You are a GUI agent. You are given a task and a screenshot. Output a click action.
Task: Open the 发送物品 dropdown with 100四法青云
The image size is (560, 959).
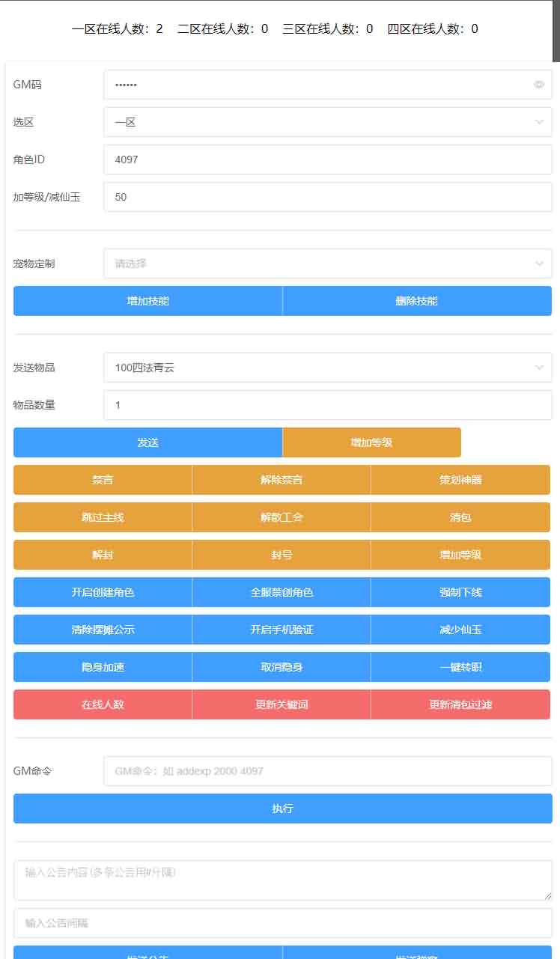pos(328,368)
